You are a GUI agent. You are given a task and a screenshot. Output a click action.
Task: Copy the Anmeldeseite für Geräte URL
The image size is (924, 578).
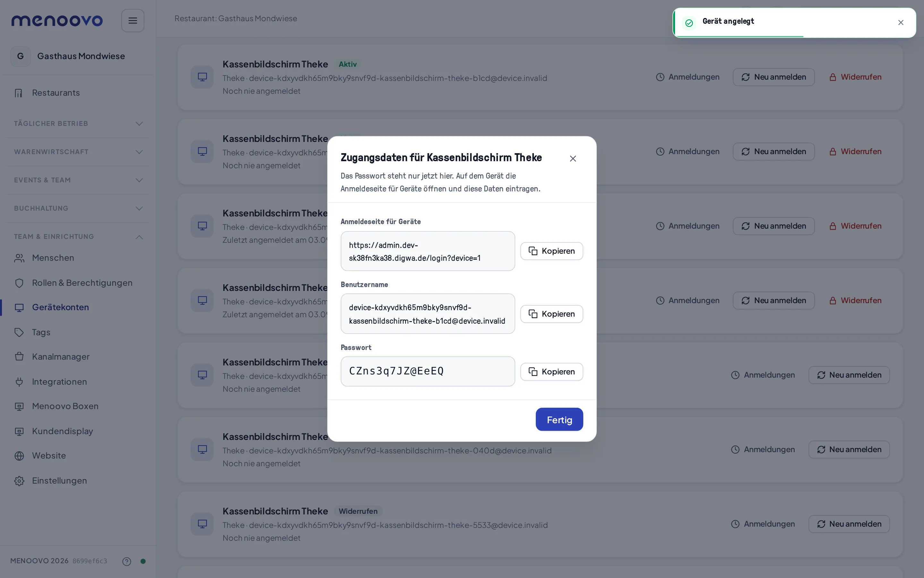tap(551, 251)
